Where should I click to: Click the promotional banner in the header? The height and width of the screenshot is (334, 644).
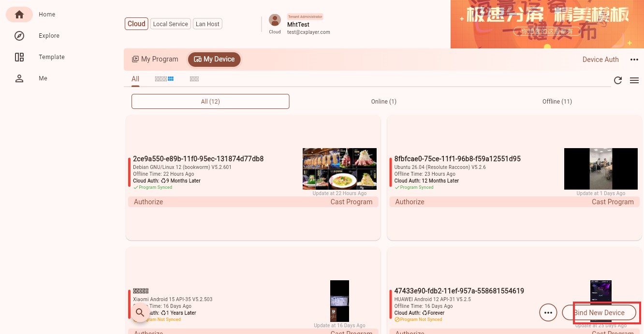pos(547,24)
